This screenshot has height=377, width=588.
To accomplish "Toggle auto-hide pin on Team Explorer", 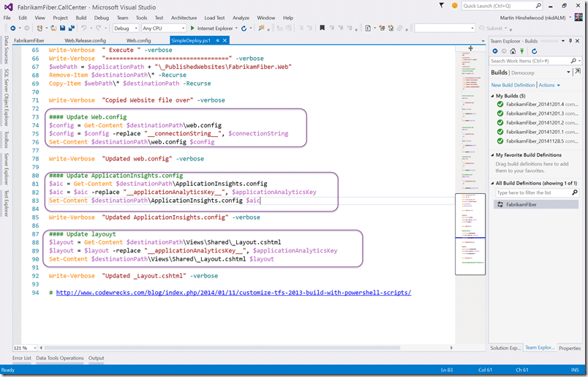I will pos(570,41).
